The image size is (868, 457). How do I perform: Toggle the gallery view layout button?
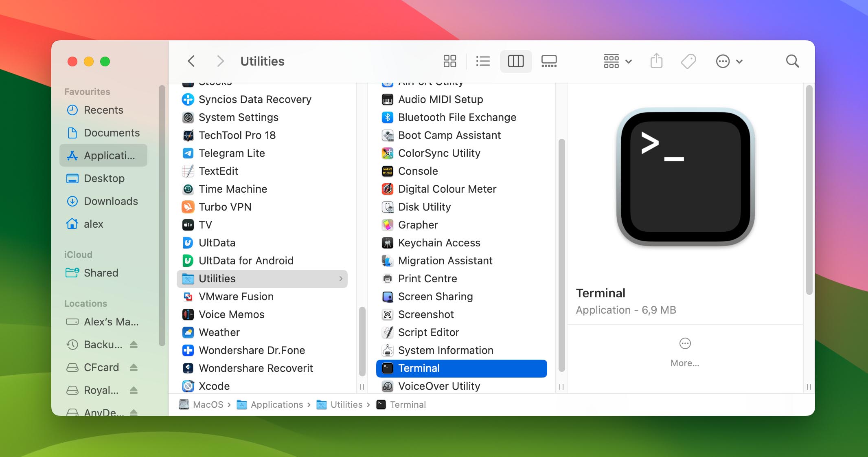(549, 61)
